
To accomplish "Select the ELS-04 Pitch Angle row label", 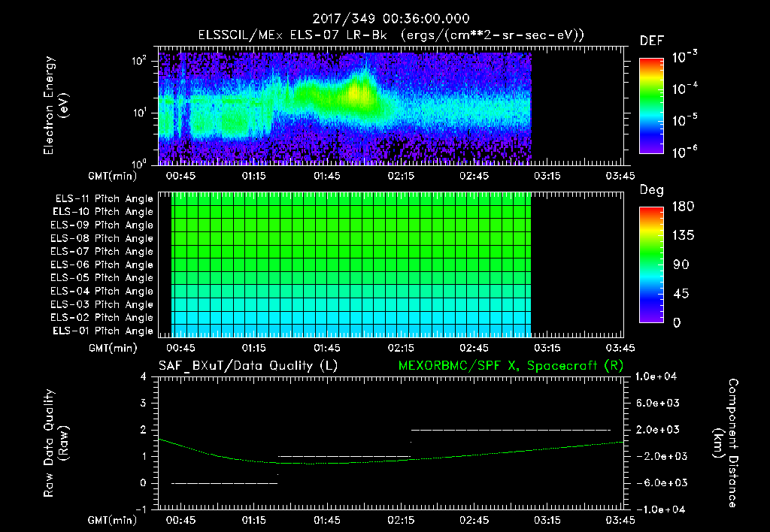I will (x=102, y=292).
